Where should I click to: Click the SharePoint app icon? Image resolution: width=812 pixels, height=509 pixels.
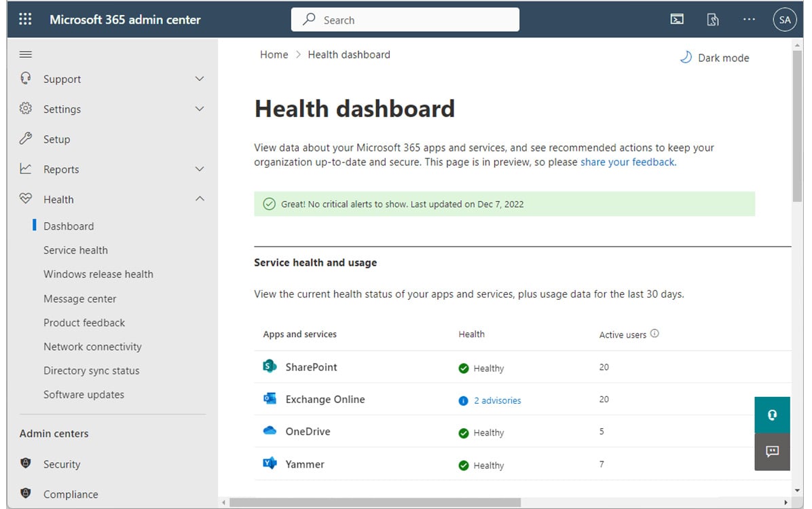[x=270, y=366]
